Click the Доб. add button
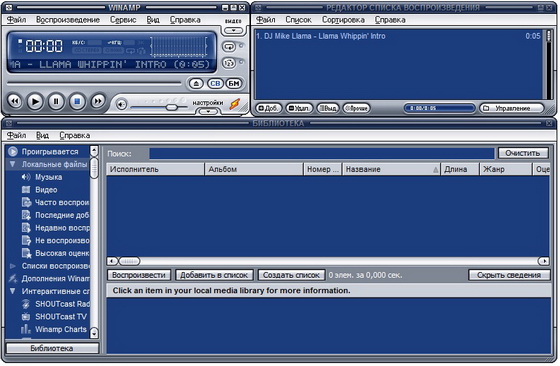The width and height of the screenshot is (560, 366). point(269,108)
